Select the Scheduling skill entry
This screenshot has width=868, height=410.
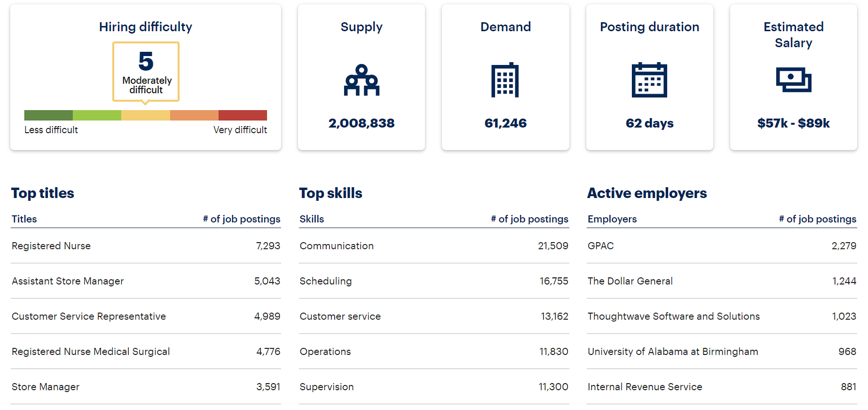[325, 281]
